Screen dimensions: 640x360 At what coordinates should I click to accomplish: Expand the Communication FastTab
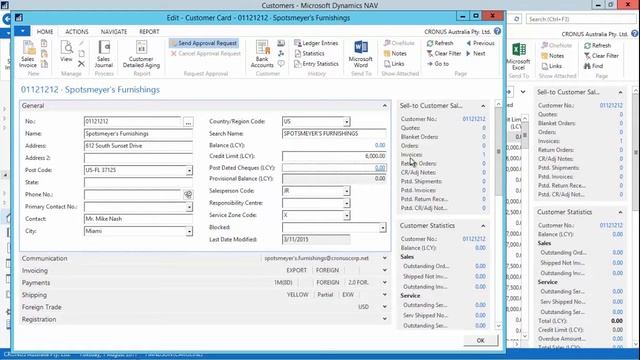pos(384,258)
